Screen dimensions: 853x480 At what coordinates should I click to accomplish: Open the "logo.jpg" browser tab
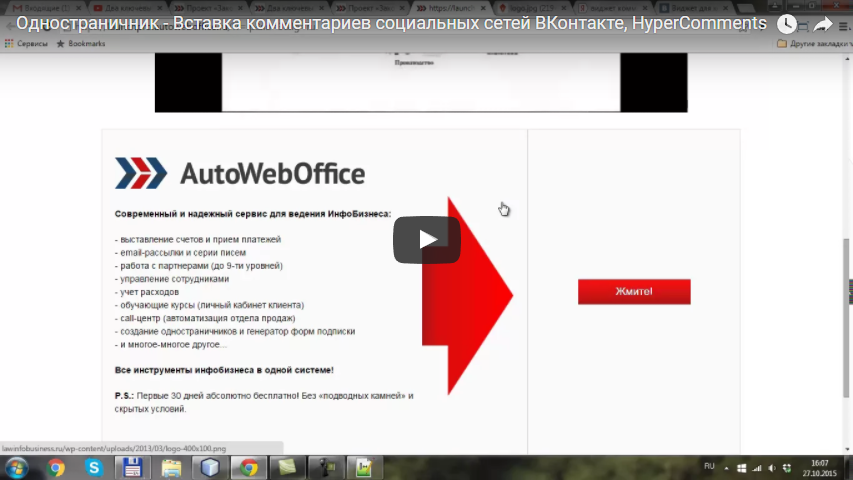[531, 8]
